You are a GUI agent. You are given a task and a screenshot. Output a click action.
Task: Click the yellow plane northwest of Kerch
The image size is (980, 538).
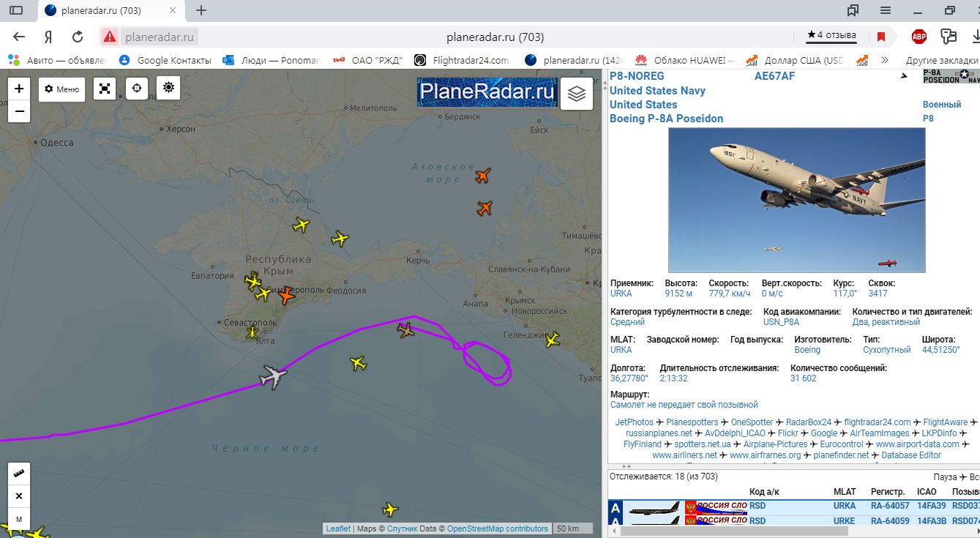[x=340, y=238]
